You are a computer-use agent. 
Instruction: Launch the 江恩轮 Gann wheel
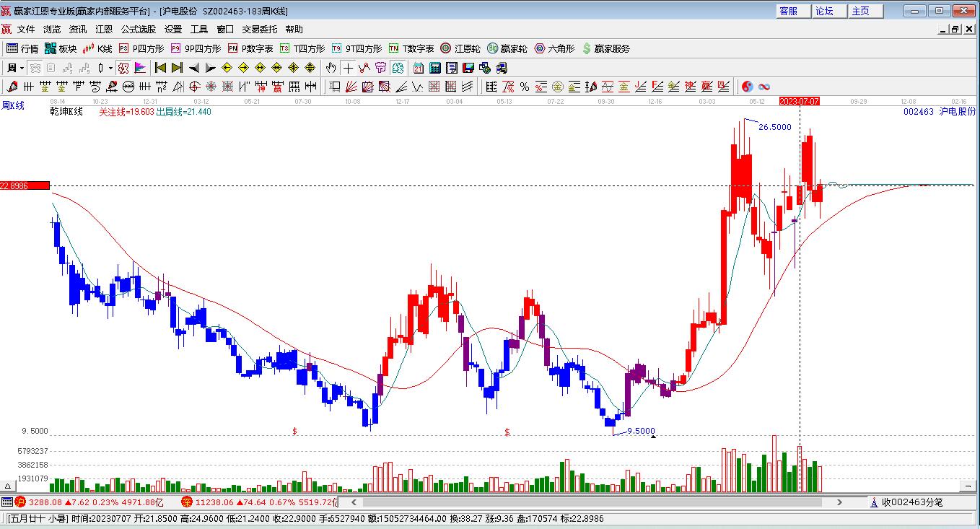[x=460, y=48]
